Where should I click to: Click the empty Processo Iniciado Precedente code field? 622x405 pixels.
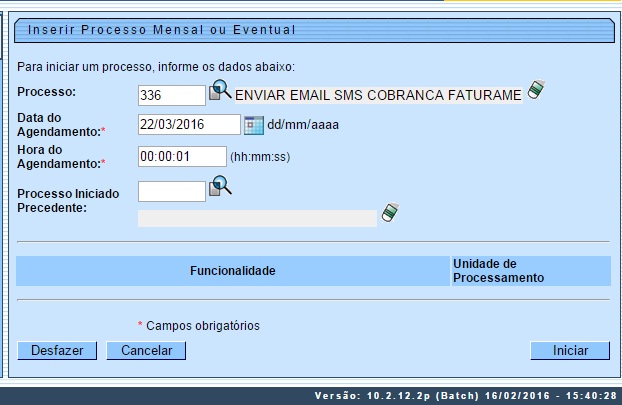pyautogui.click(x=172, y=192)
